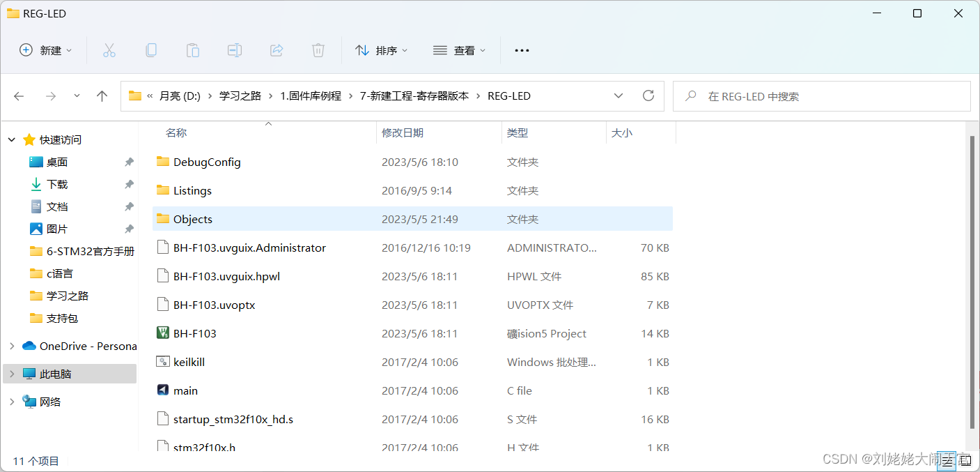Click the 网络 network icon
The height and width of the screenshot is (472, 980).
(29, 402)
